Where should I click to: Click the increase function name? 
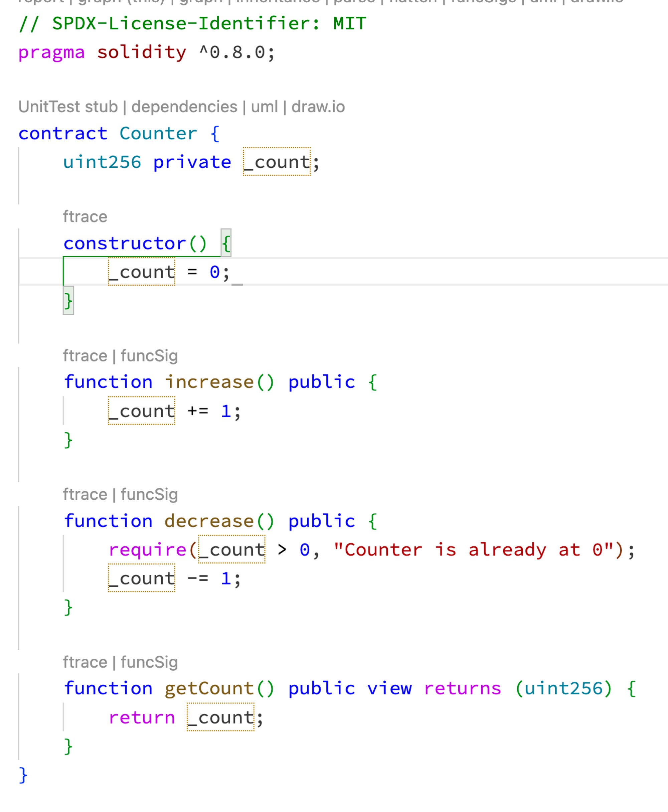coord(209,382)
